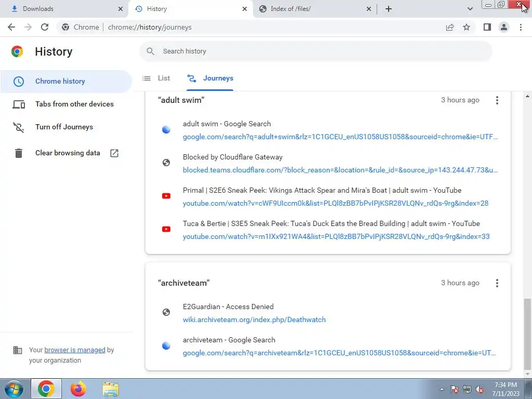Click the YouTube icon beside Tuca & Bertie video

click(x=166, y=229)
